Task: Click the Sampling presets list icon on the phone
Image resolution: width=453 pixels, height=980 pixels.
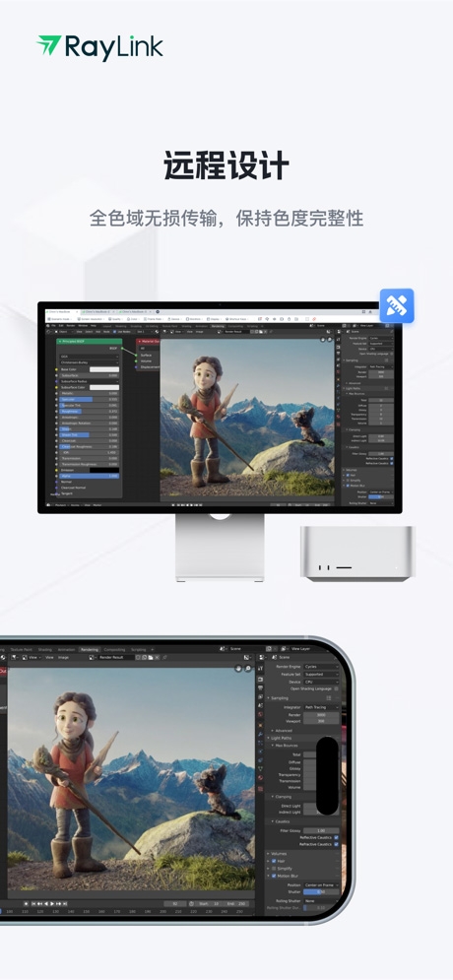Action: click(329, 698)
